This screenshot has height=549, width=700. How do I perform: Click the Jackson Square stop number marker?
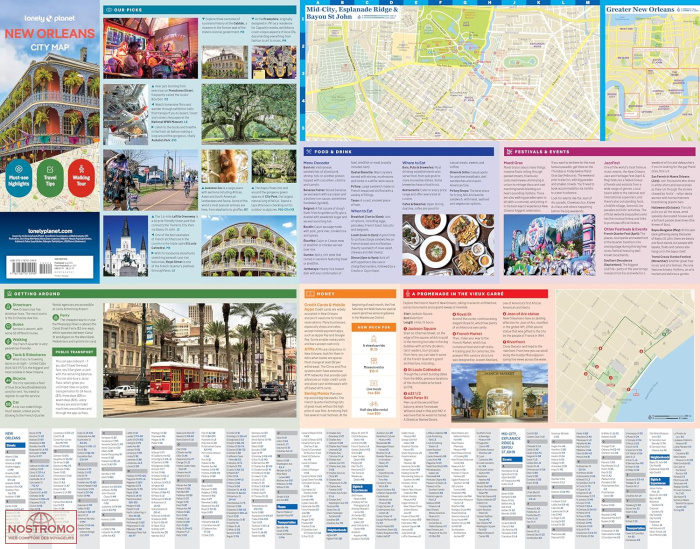click(x=405, y=329)
